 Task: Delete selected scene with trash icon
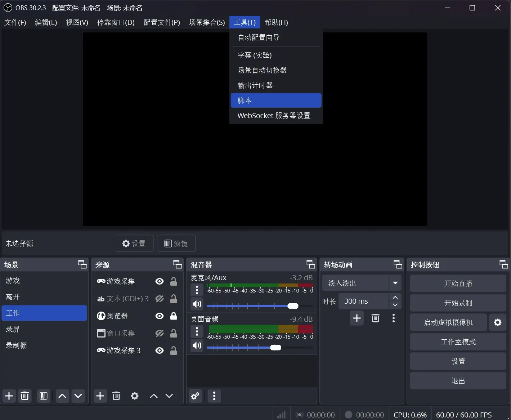click(x=25, y=396)
